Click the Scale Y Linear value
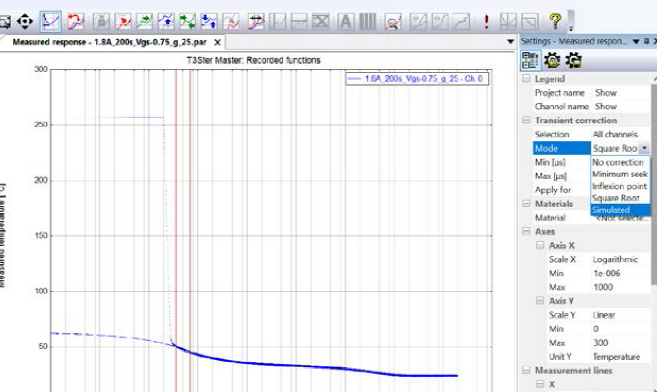Image resolution: width=657 pixels, height=392 pixels. click(604, 315)
